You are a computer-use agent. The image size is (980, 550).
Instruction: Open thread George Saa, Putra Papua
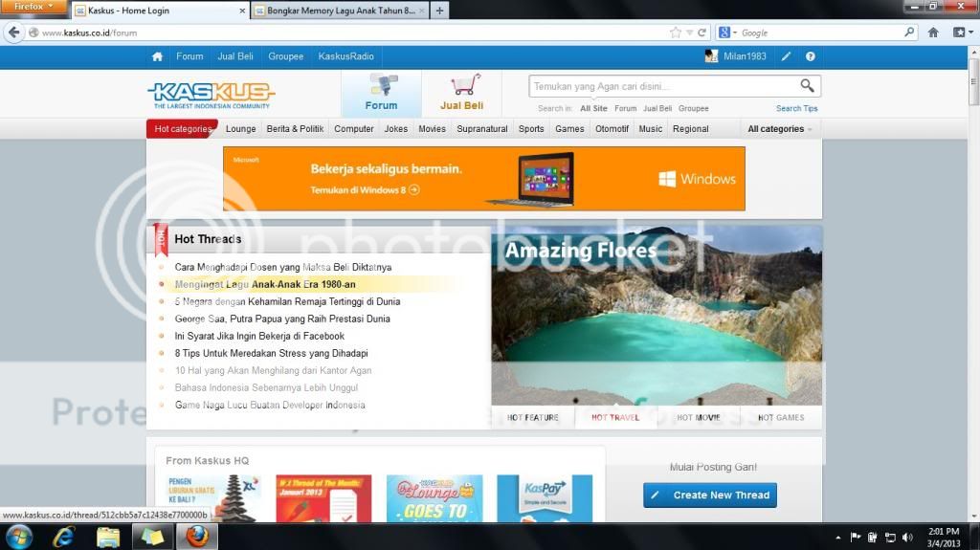coord(282,319)
